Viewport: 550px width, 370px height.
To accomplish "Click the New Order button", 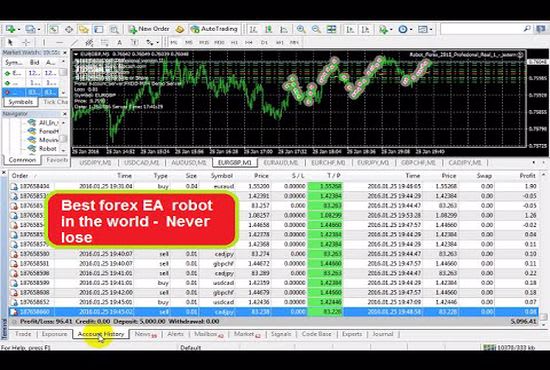I will tap(149, 29).
